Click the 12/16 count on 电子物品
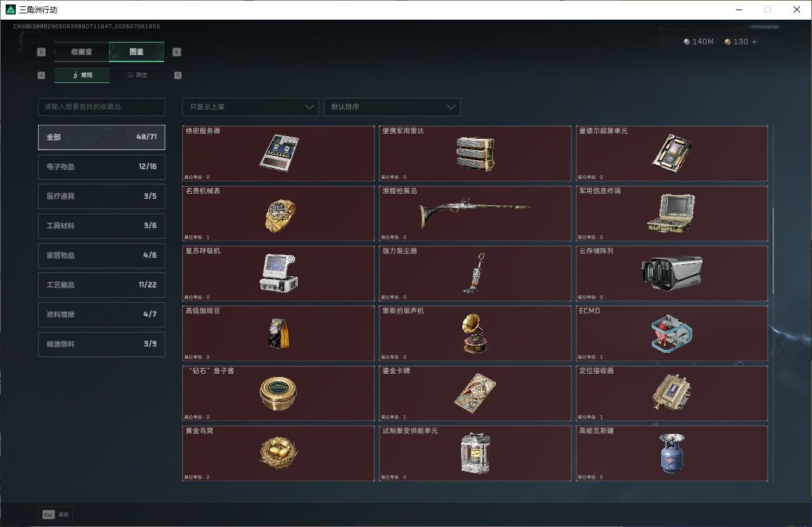 tap(148, 167)
